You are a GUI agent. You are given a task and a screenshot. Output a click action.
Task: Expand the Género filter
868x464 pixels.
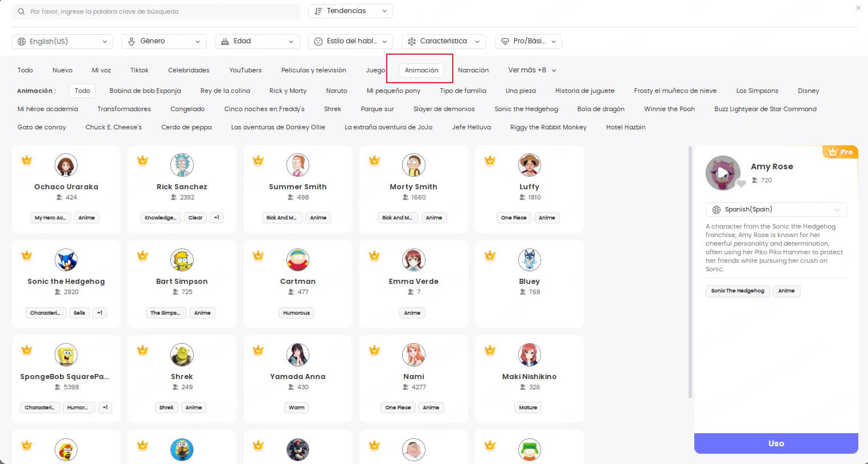point(164,41)
